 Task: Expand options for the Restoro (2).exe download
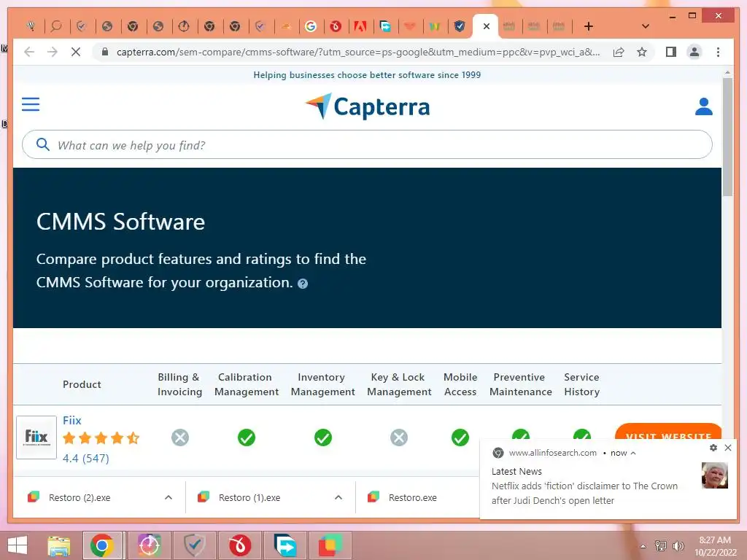(169, 497)
